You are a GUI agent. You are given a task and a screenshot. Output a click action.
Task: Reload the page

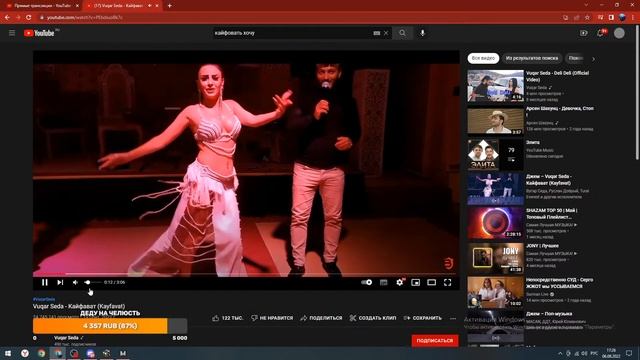pyautogui.click(x=29, y=18)
